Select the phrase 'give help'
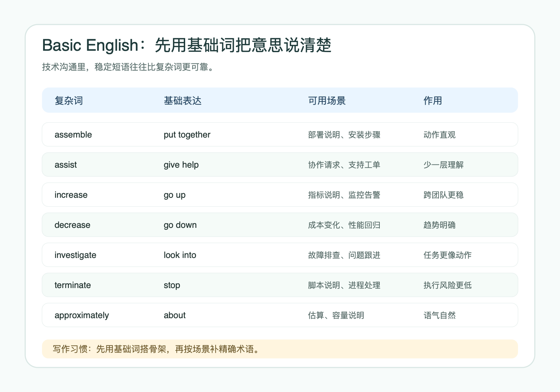Image resolution: width=560 pixels, height=392 pixels. (181, 165)
